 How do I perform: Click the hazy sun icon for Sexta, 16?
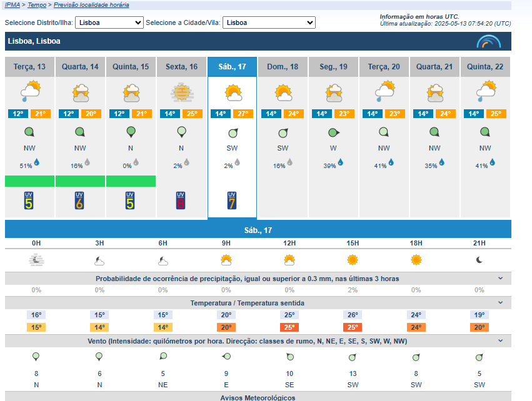(x=182, y=92)
